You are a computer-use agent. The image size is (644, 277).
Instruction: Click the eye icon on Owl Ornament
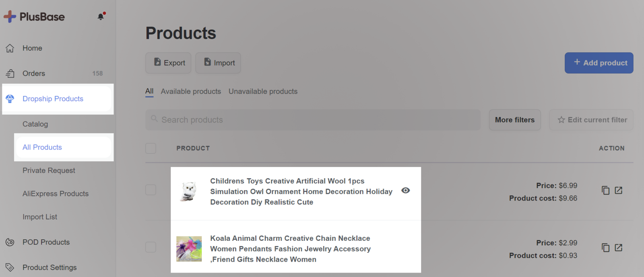(x=405, y=191)
